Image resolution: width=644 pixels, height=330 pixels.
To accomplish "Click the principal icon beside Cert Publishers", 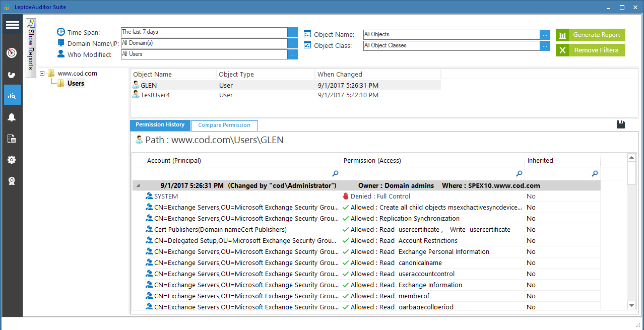I will click(149, 229).
